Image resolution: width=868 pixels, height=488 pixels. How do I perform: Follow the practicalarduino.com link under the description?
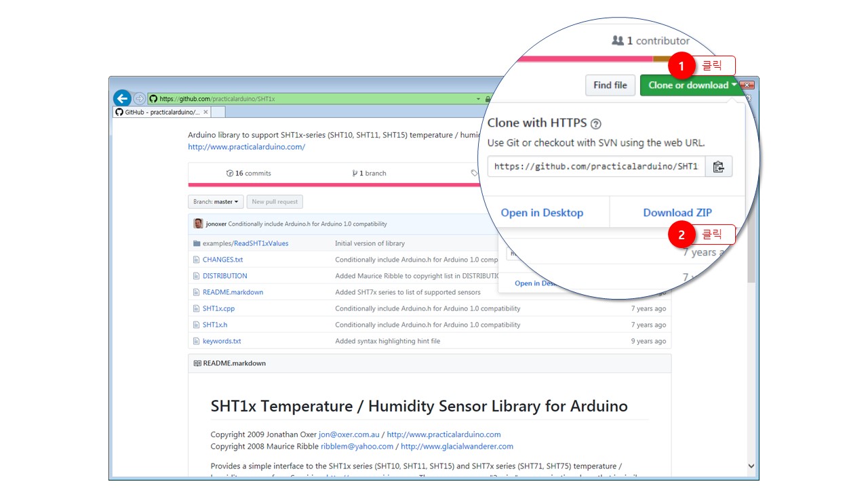point(246,147)
